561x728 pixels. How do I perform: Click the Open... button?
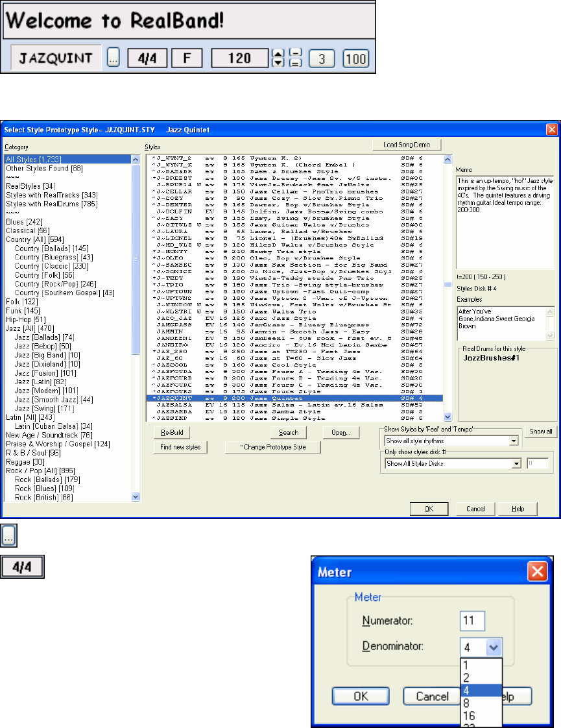(x=341, y=432)
